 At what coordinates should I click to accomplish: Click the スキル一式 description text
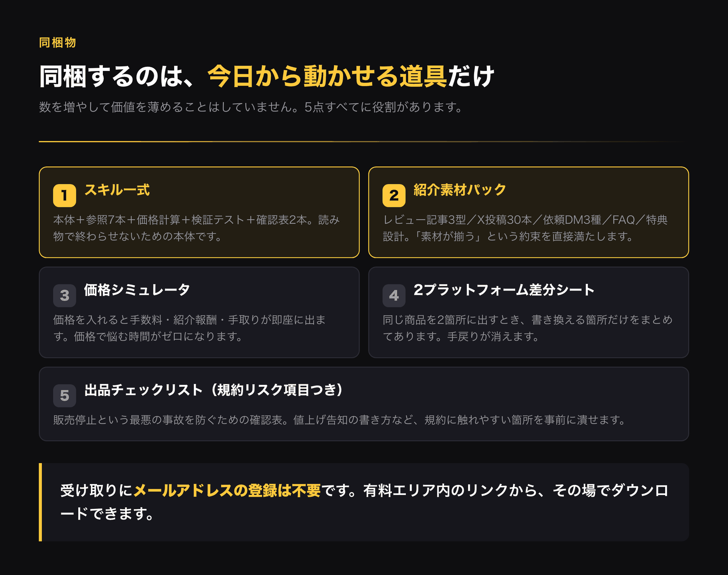click(197, 228)
